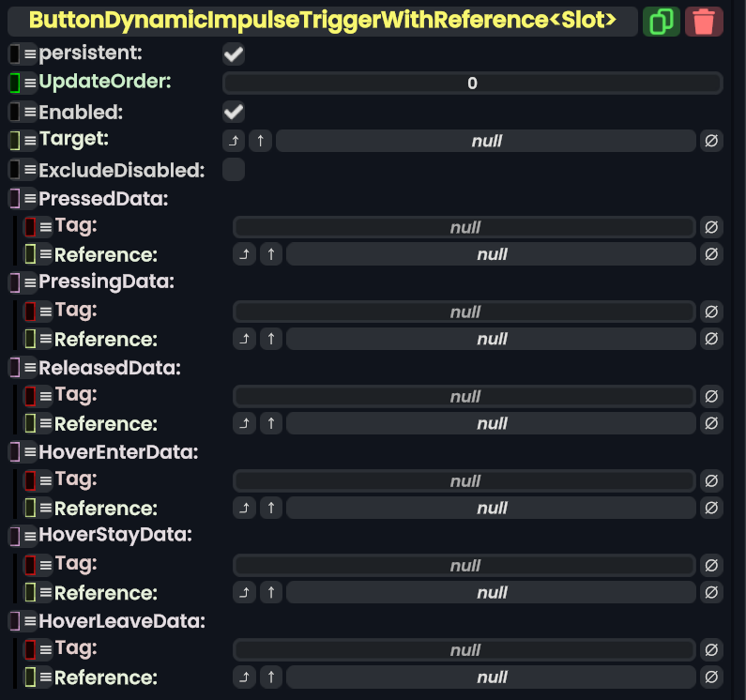746x700 pixels.
Task: Click the HoverLeaveData Reference up-arrow icon
Action: (x=271, y=677)
